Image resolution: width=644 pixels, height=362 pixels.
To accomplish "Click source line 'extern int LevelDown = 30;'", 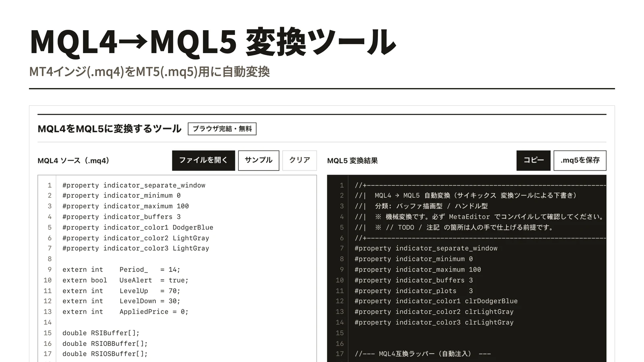I will point(122,301).
